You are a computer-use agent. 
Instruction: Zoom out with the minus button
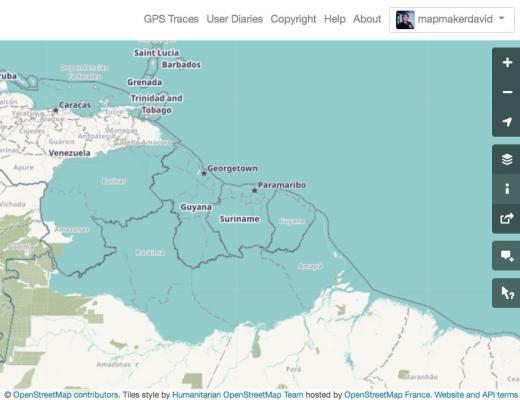tap(507, 92)
